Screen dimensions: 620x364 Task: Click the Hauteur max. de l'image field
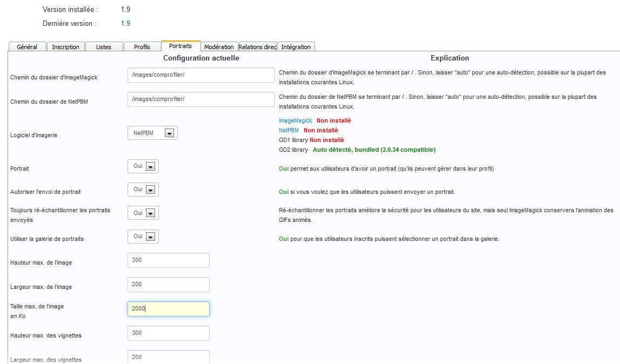tap(169, 260)
